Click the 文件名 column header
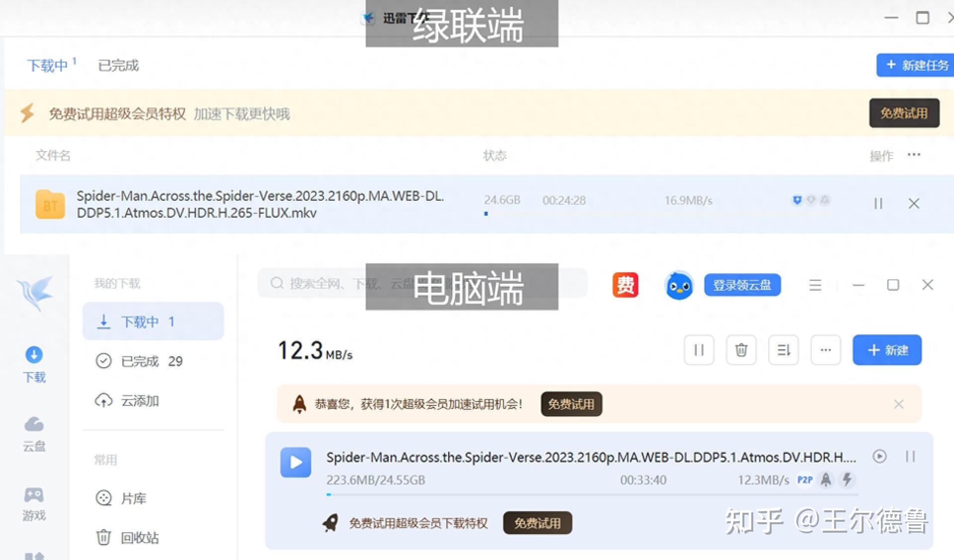 (53, 156)
